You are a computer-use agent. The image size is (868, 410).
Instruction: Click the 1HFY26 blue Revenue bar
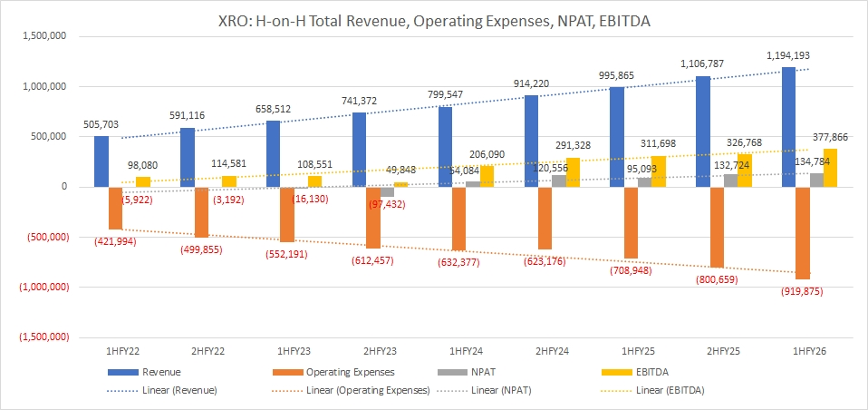coord(787,127)
